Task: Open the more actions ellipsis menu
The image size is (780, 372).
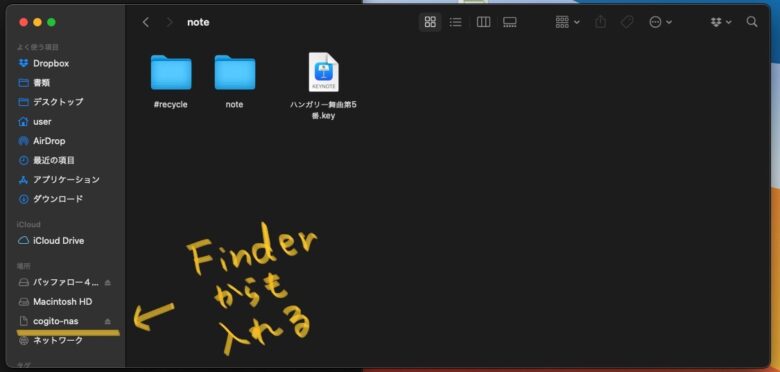Action: coord(661,22)
